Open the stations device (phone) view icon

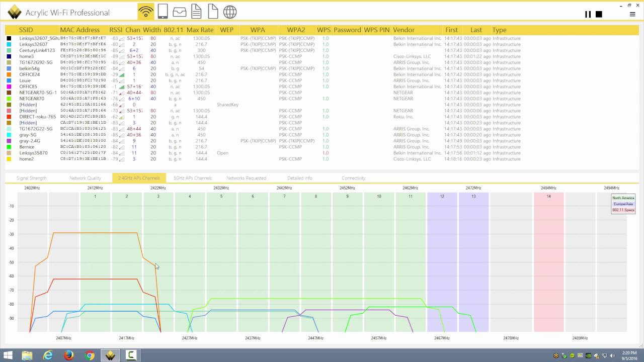[x=163, y=12]
